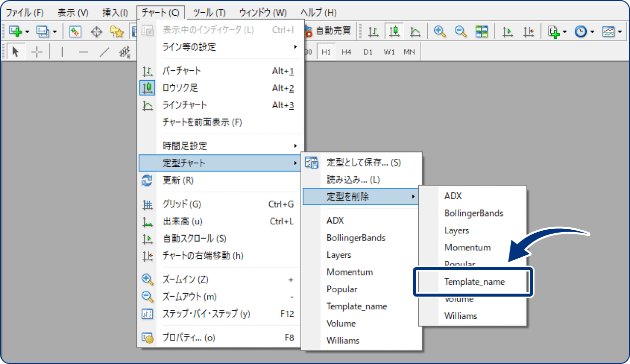Click the Zoom In magnifier in toolbar

click(x=440, y=32)
